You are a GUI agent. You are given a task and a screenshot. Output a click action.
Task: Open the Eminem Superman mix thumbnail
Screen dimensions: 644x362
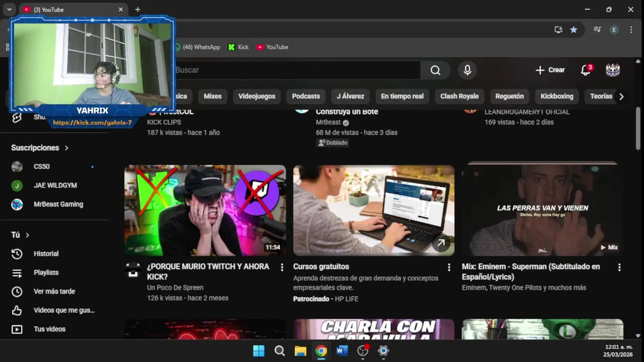[542, 211]
